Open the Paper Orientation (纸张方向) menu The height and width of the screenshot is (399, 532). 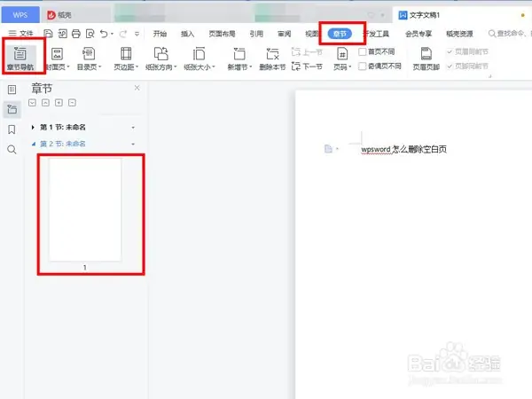click(161, 59)
